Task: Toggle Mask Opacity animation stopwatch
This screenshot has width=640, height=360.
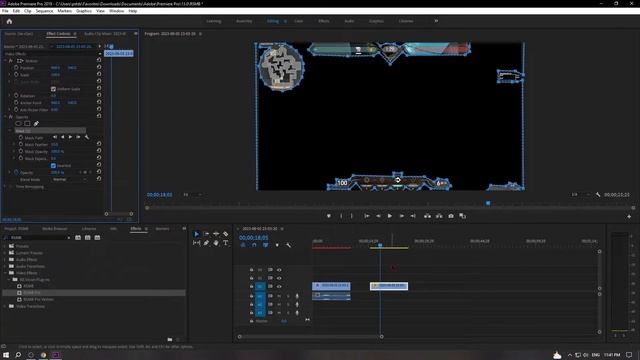Action: (x=21, y=151)
